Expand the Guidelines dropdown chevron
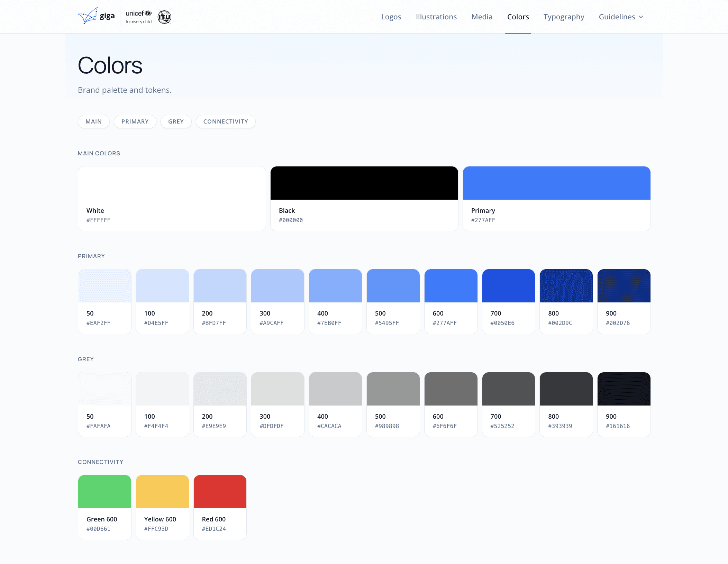This screenshot has height=564, width=728. click(x=641, y=17)
